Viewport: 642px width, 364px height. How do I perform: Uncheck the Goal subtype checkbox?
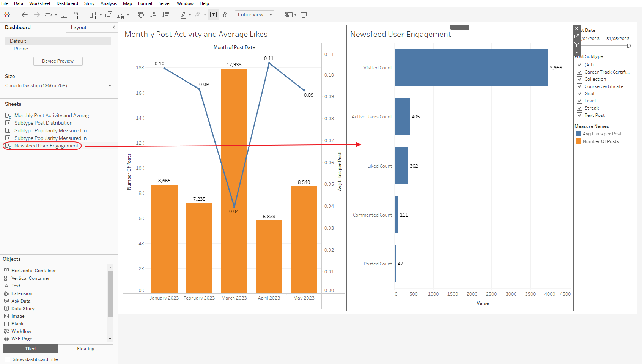tap(579, 93)
